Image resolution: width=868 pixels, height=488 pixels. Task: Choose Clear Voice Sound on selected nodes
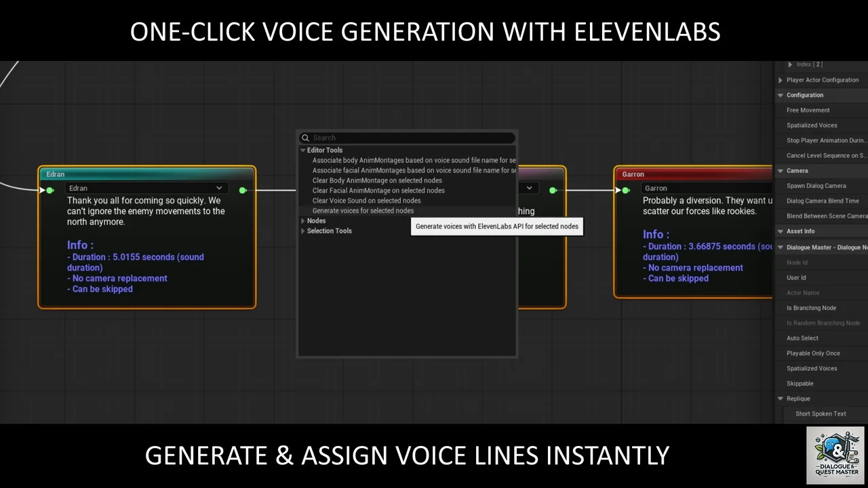(x=366, y=201)
